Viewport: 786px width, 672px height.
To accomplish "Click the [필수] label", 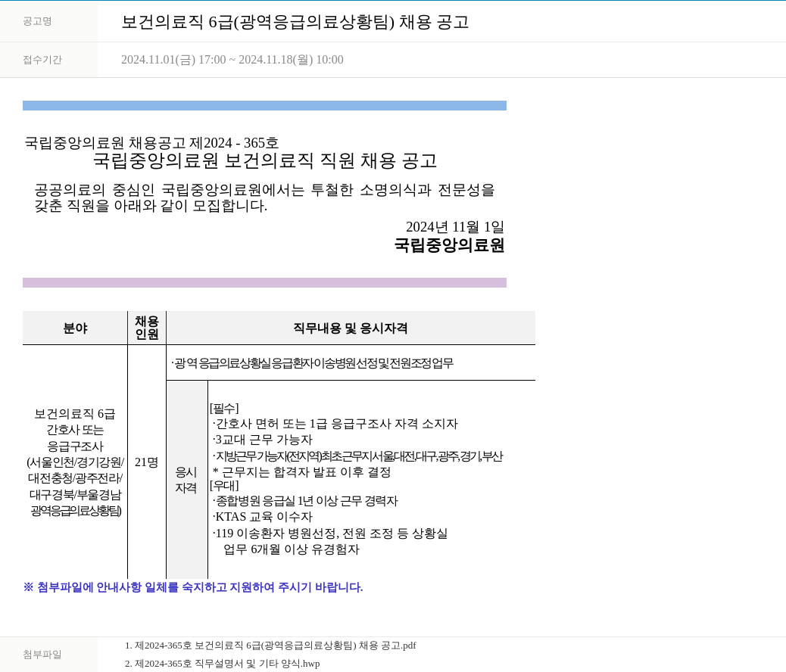I will [x=224, y=408].
